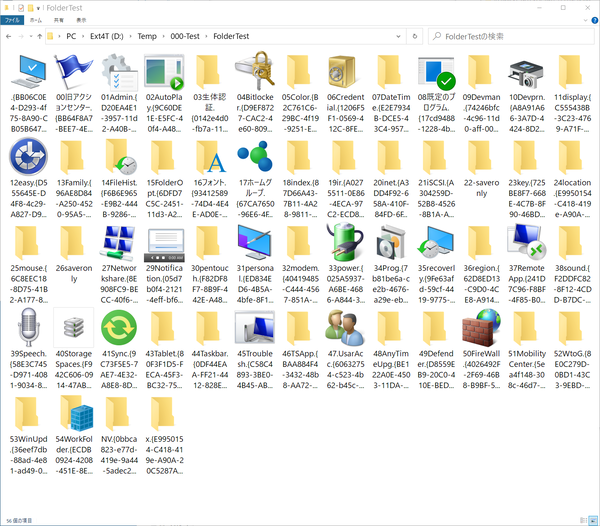This screenshot has width=600, height=526.
Task: Open the 39Speech microphone icon
Action: pos(29,327)
